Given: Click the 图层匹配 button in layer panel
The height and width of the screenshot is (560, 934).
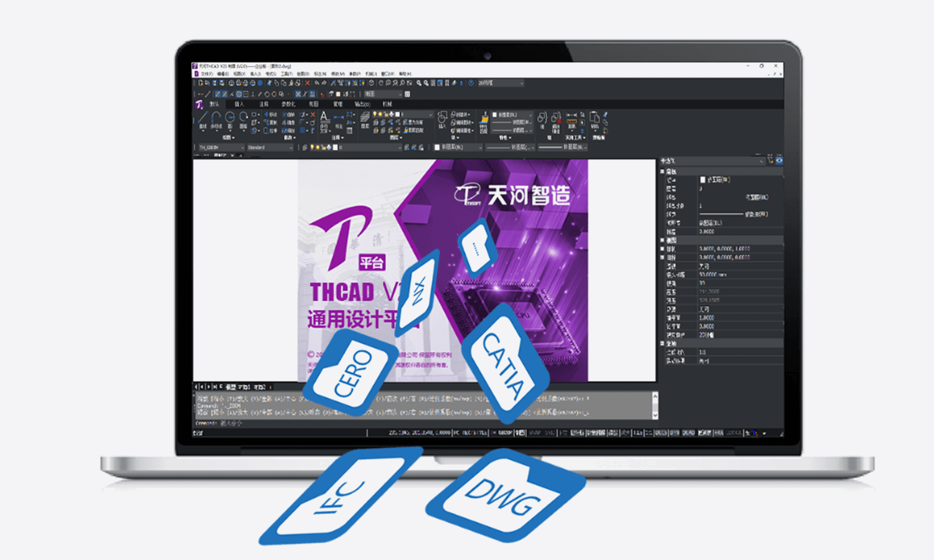Looking at the screenshot, I should pos(413,130).
